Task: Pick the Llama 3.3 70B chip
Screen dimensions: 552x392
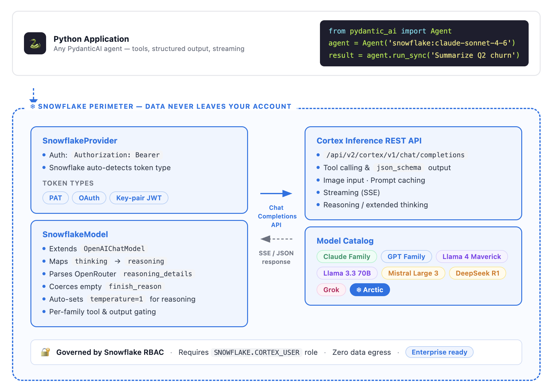Action: coord(347,273)
